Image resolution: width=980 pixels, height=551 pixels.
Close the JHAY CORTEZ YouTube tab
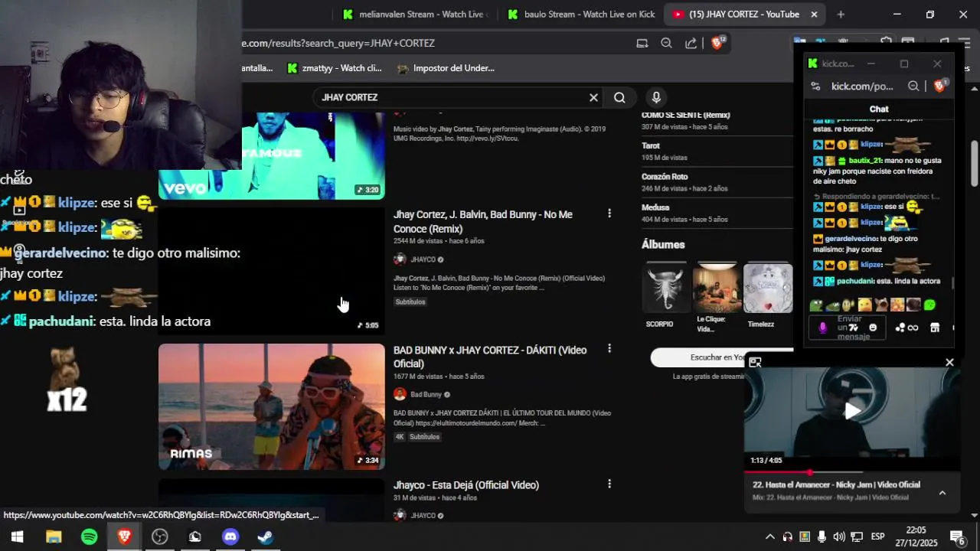[814, 14]
